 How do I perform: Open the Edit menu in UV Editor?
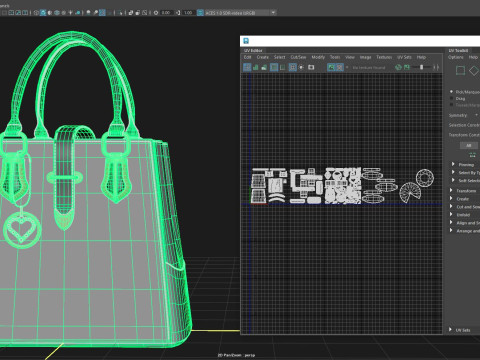247,57
